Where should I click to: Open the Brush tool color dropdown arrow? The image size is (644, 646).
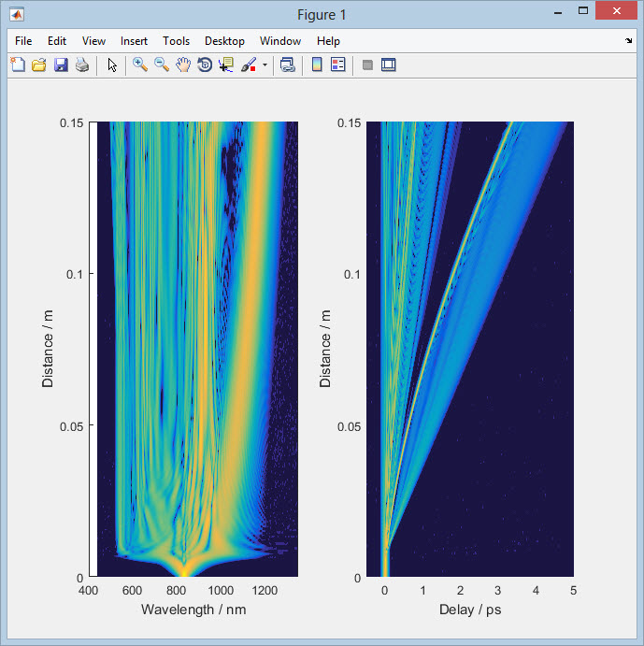pyautogui.click(x=265, y=65)
